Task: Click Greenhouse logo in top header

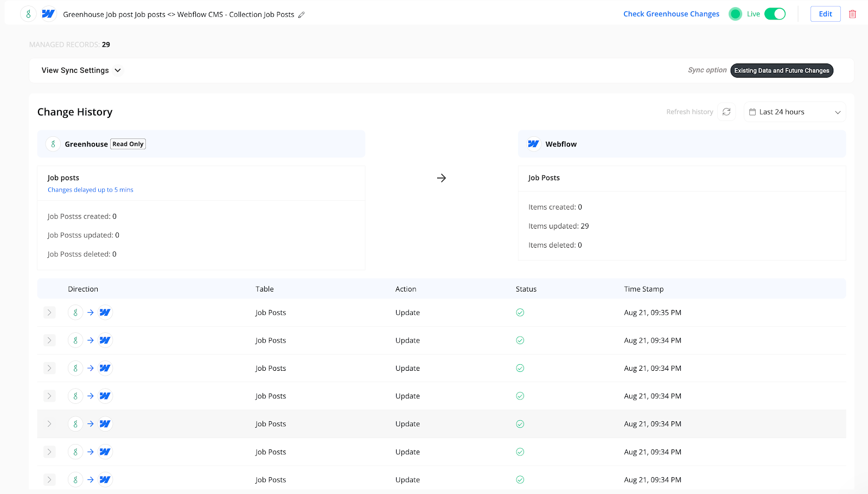Action: (28, 14)
